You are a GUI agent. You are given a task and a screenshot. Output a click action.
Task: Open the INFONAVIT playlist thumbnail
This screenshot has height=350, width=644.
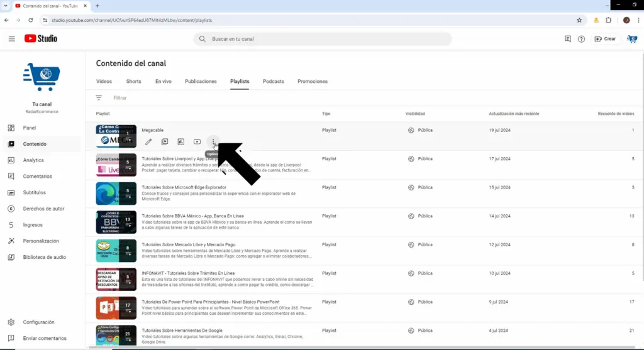pos(116,280)
